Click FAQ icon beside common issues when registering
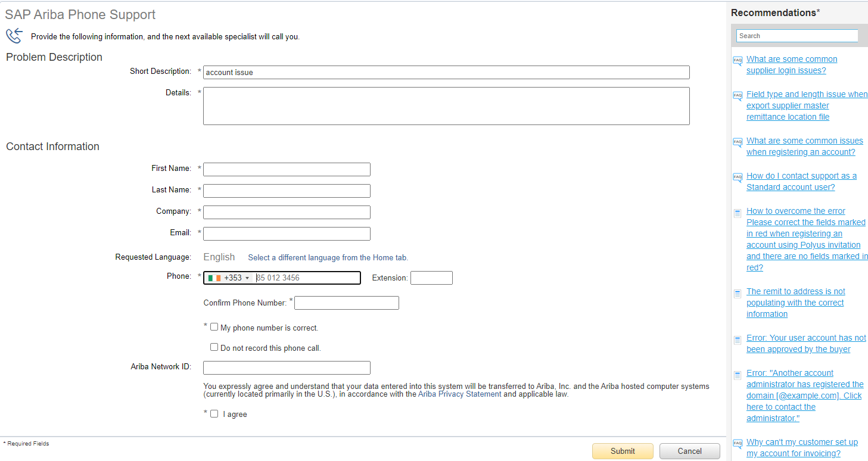 (x=738, y=142)
